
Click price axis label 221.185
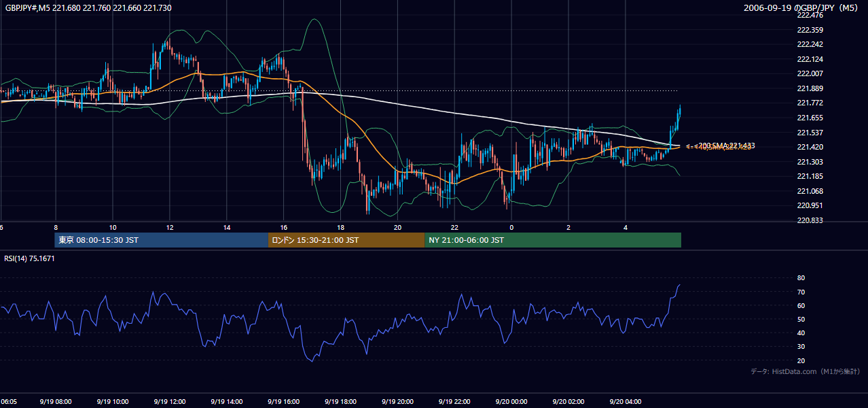tap(810, 176)
